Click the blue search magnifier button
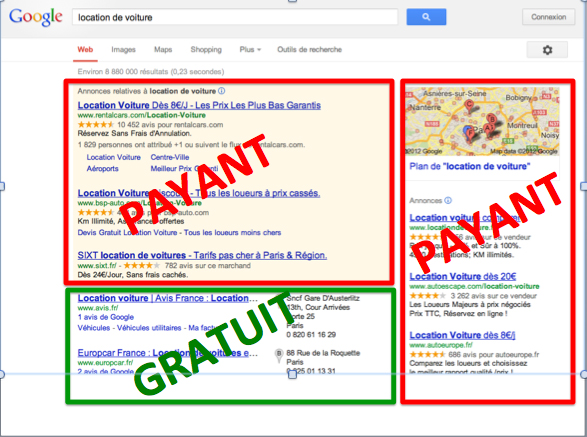The image size is (587, 437). pos(426,17)
